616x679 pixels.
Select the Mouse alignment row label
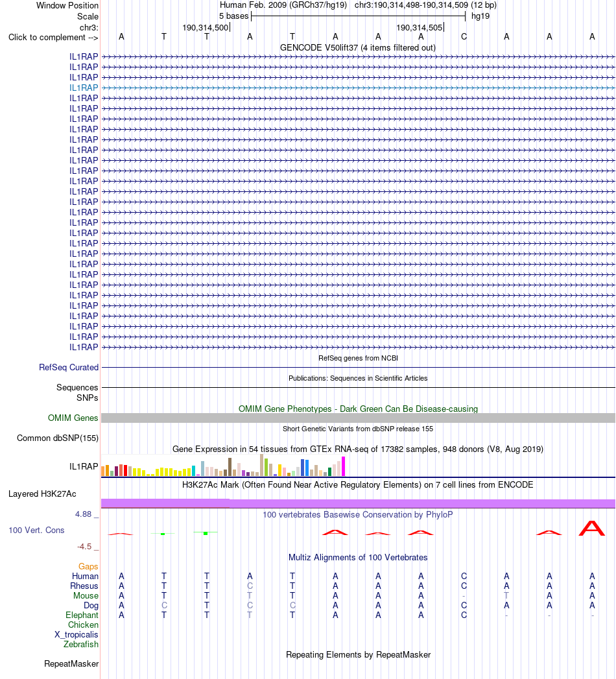coord(86,596)
